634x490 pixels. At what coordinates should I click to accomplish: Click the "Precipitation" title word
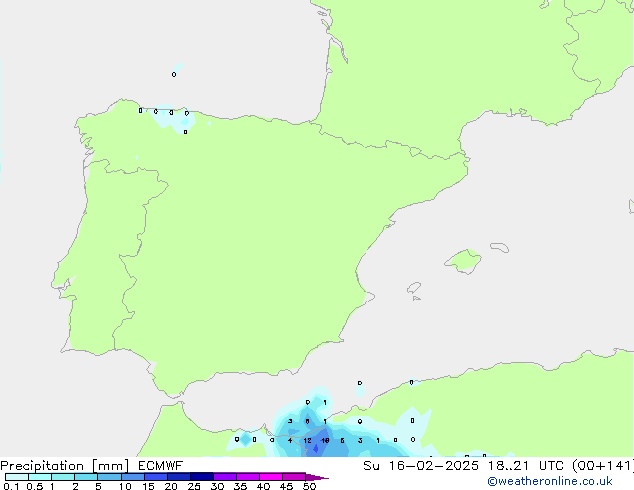pos(42,466)
